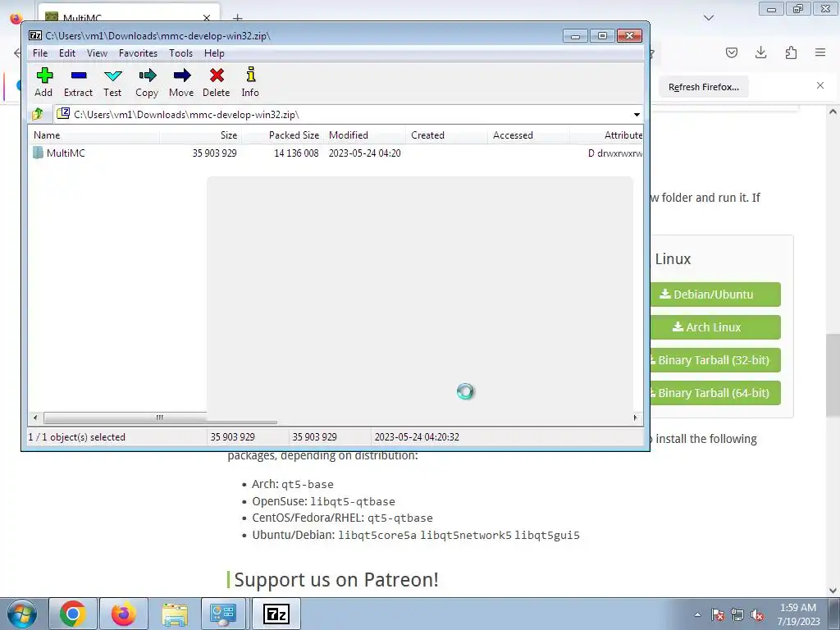Download Arch Linux package in Firefox
The image size is (840, 630).
tap(715, 327)
